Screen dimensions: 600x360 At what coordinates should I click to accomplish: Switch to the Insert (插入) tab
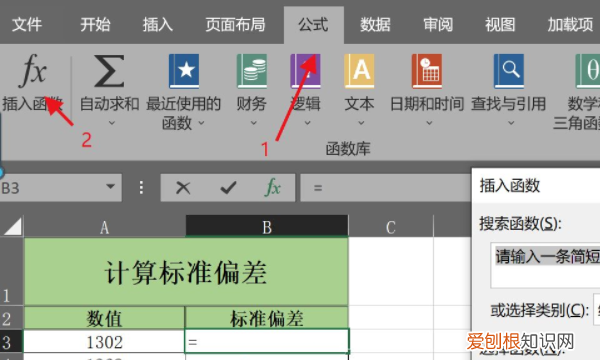pos(158,25)
